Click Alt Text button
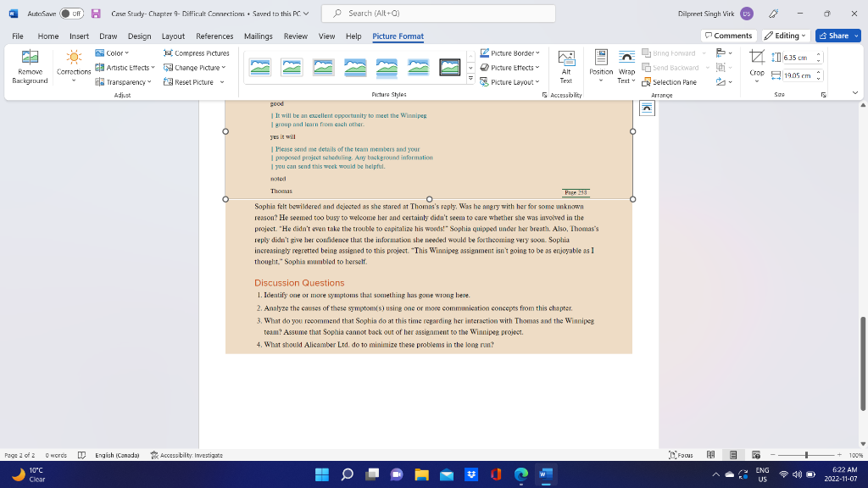 (565, 67)
